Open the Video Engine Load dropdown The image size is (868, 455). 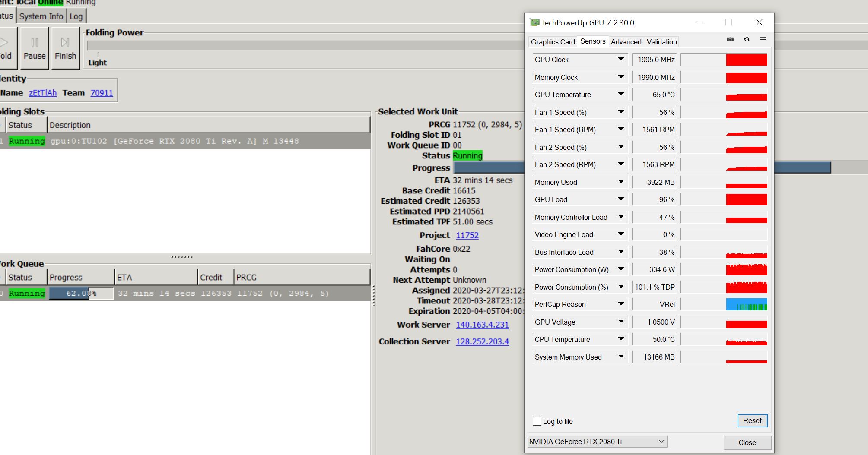coord(621,234)
